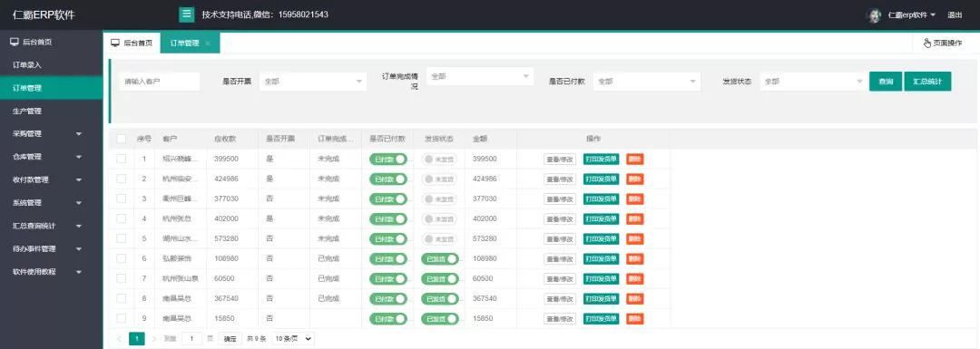This screenshot has width=980, height=349.
Task: Open 订单管理 in the sidebar
Action: pyautogui.click(x=51, y=88)
